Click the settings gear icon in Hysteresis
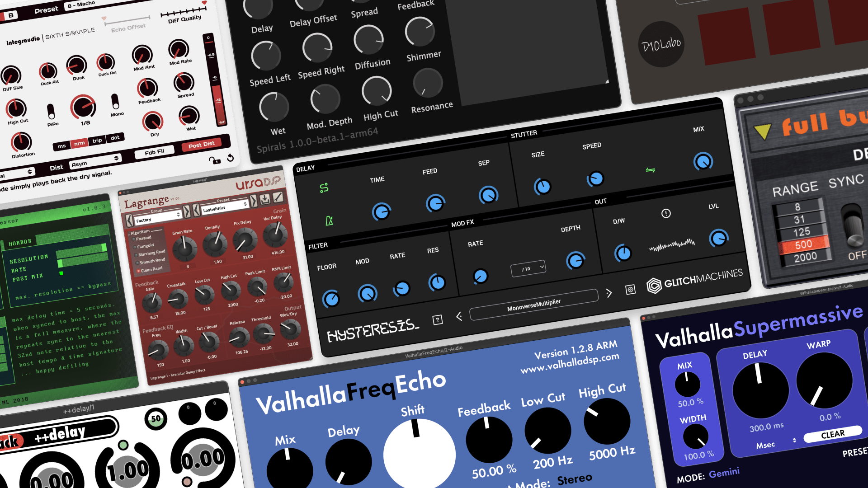 [630, 290]
